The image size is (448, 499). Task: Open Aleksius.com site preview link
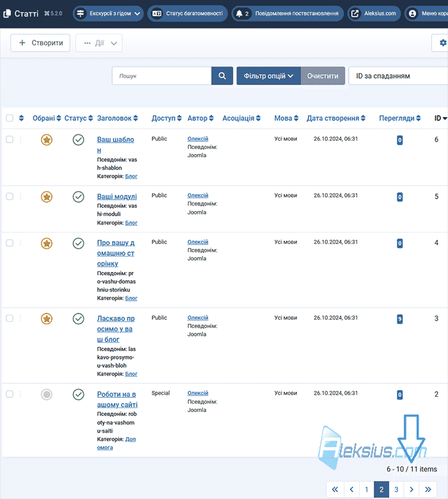(374, 13)
